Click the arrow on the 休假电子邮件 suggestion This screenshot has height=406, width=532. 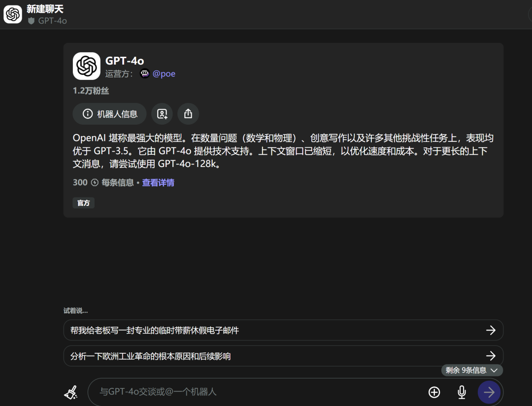(x=491, y=330)
